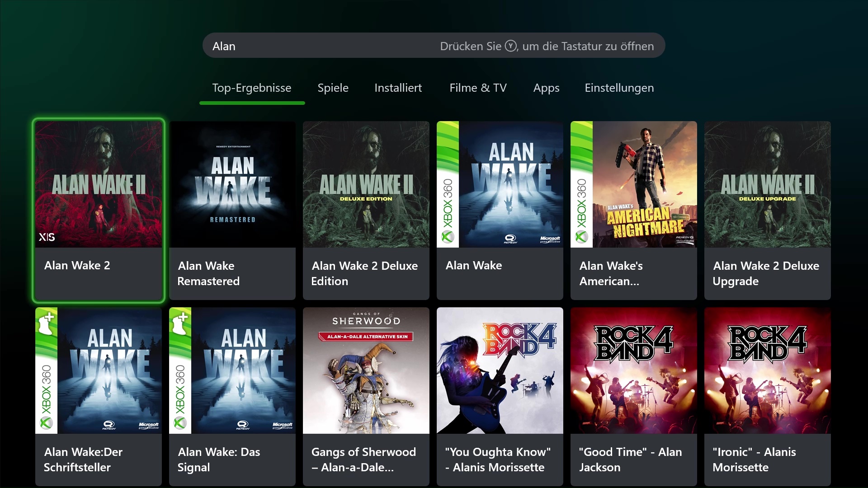
Task: Go to the Apps tab
Action: point(546,88)
